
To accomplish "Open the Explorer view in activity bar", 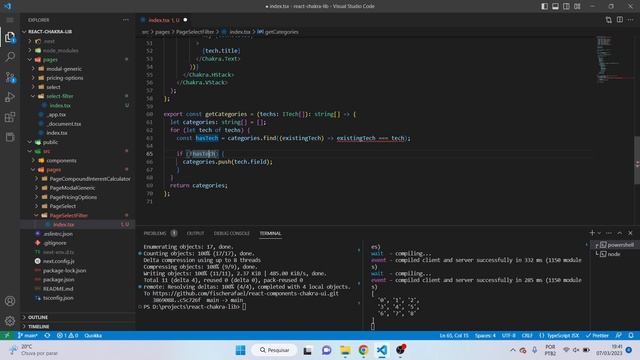I will [x=10, y=37].
